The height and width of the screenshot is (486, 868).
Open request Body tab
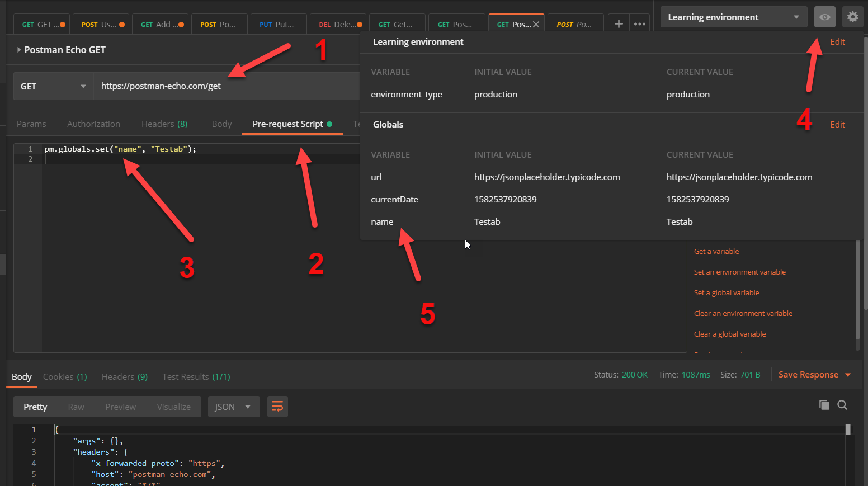coord(221,124)
